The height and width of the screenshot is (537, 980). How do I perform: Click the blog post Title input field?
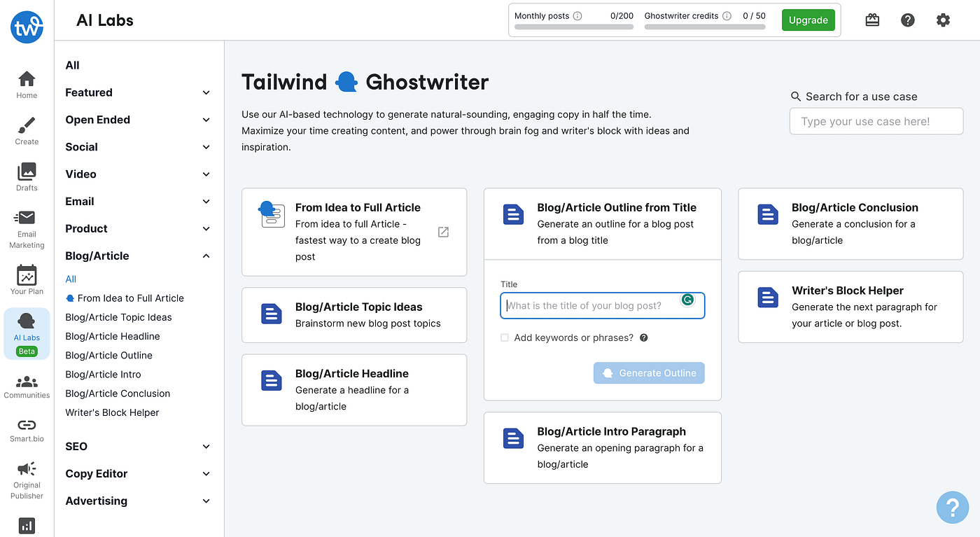pos(603,306)
